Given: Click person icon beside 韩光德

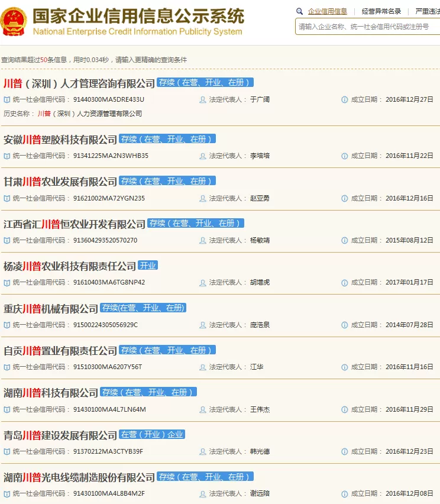Looking at the screenshot, I should click(x=203, y=452).
